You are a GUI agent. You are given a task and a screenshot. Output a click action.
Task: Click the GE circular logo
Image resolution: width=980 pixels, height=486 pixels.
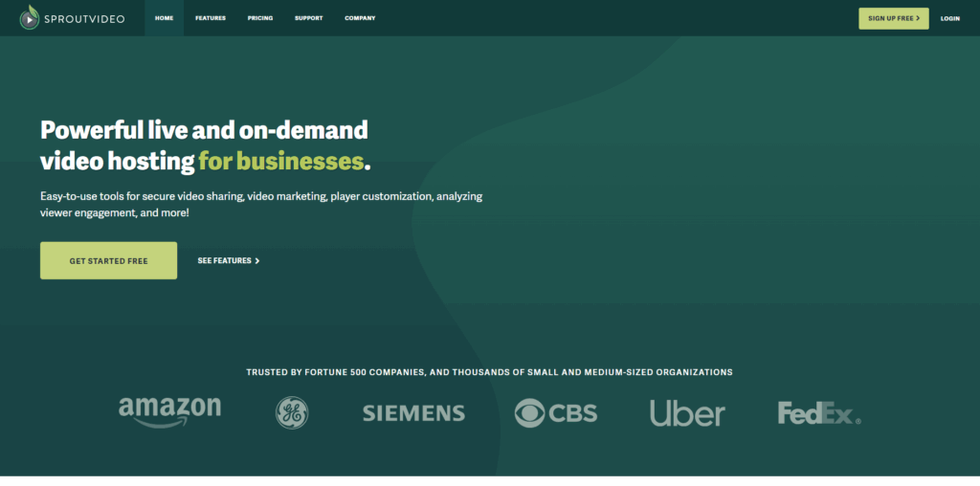pyautogui.click(x=292, y=413)
